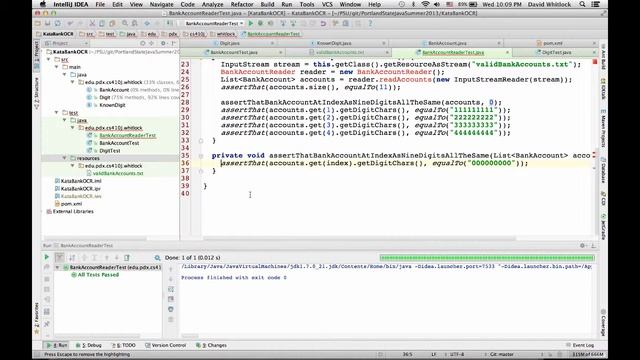Image resolution: width=640 pixels, height=360 pixels.
Task: Click the Paste toolbar icon
Action: click(x=112, y=23)
